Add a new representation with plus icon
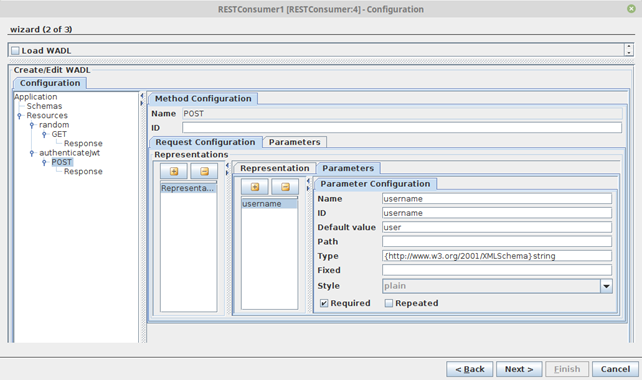This screenshot has height=380, width=642. tap(174, 171)
